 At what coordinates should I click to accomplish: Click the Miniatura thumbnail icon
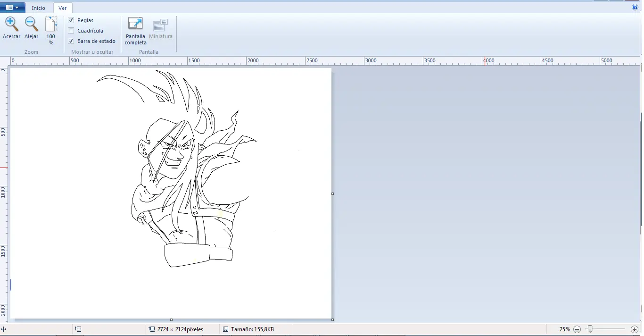161,25
